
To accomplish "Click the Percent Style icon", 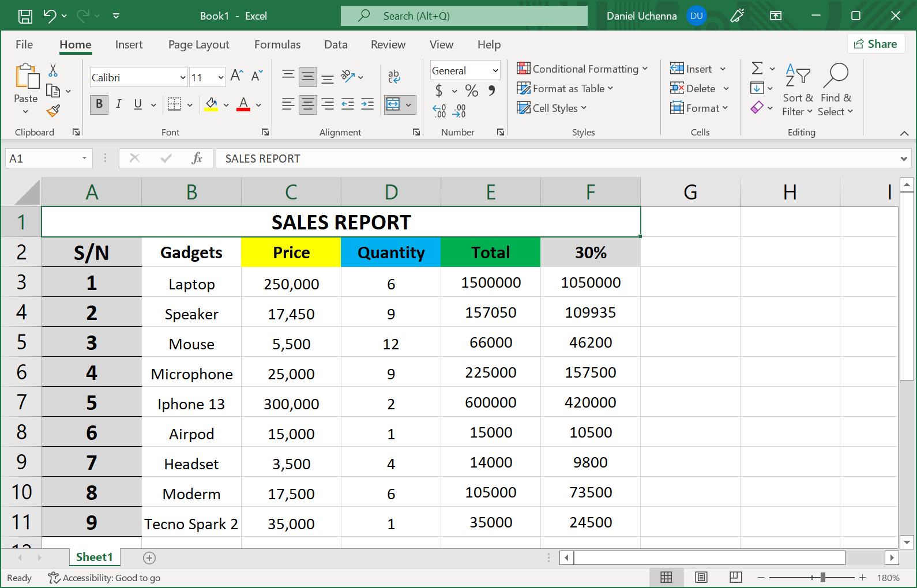I will click(x=471, y=91).
